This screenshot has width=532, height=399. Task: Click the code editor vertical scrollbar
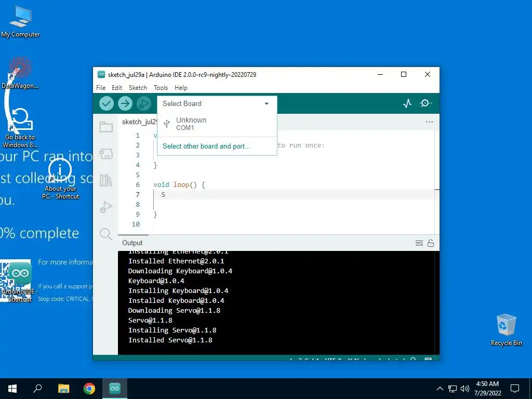tap(437, 182)
